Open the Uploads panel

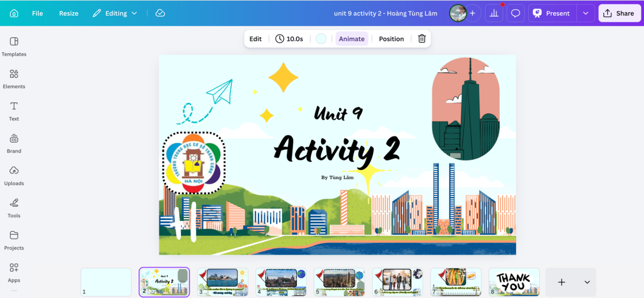click(14, 175)
